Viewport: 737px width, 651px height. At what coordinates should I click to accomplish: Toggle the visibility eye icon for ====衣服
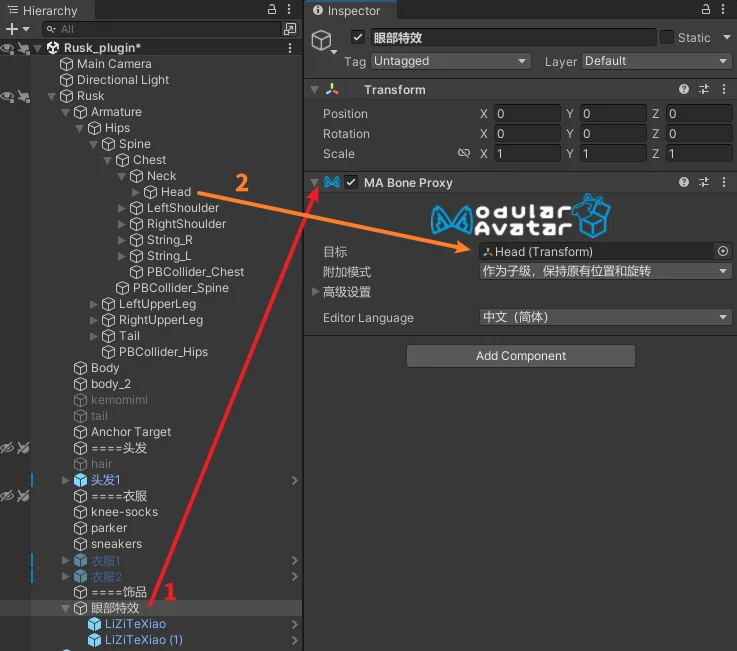pos(8,496)
